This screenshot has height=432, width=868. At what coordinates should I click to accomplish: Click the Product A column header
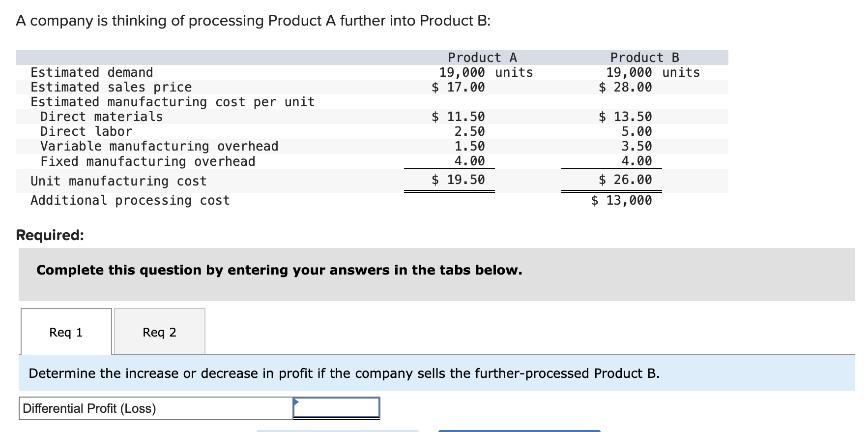(482, 58)
